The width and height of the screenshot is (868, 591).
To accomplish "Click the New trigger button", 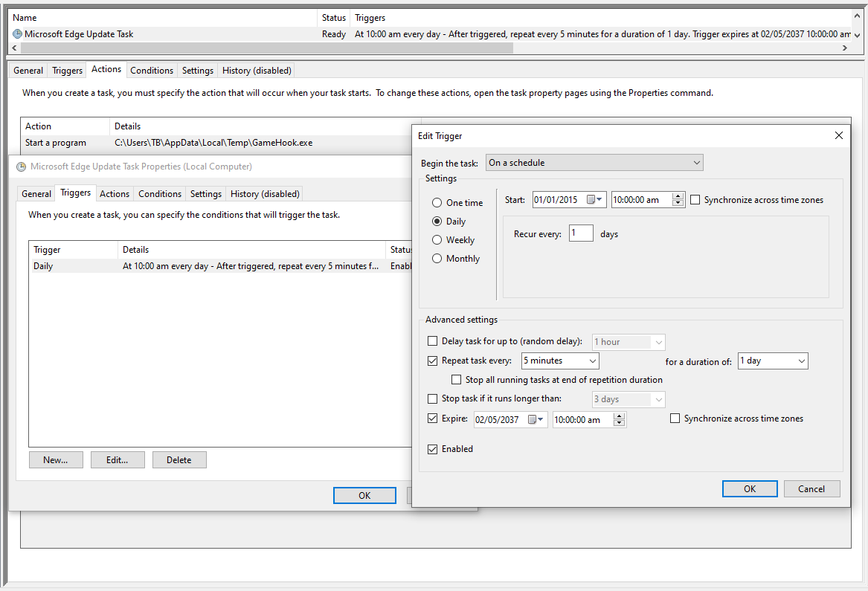I will [56, 459].
